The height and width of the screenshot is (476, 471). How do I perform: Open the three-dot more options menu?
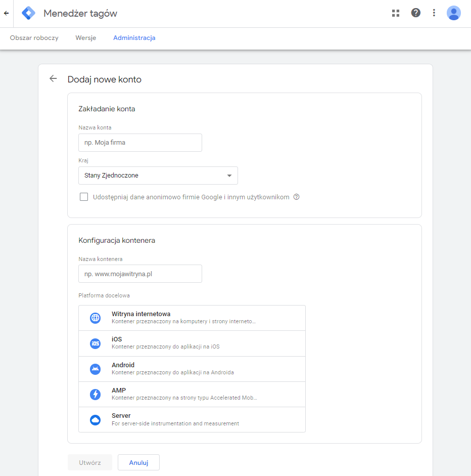434,13
